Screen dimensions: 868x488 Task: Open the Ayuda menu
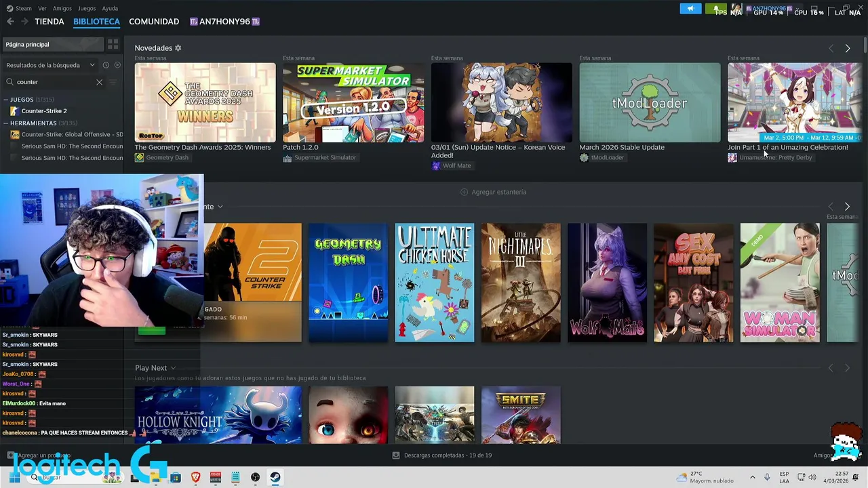click(x=110, y=9)
